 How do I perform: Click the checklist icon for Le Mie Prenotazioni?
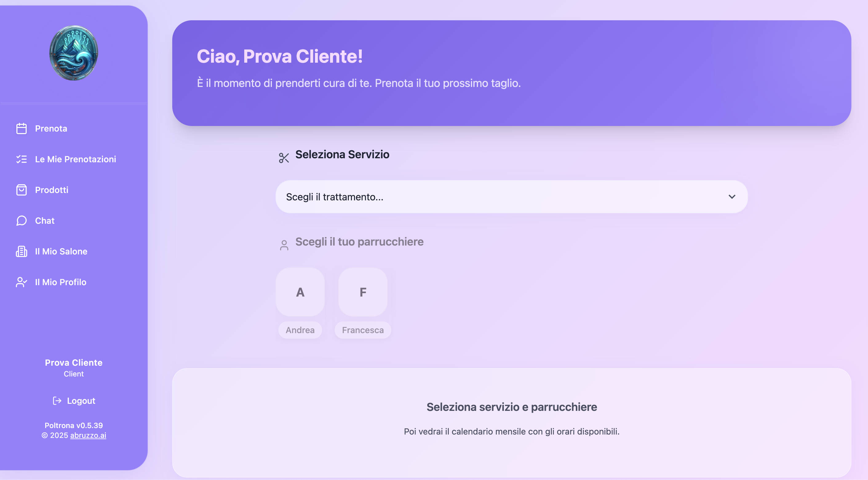[x=22, y=159]
